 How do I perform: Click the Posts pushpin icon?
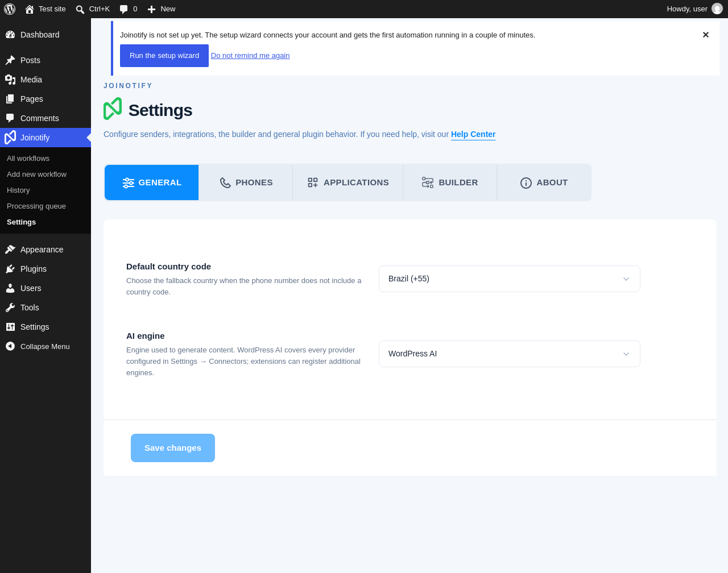point(10,60)
